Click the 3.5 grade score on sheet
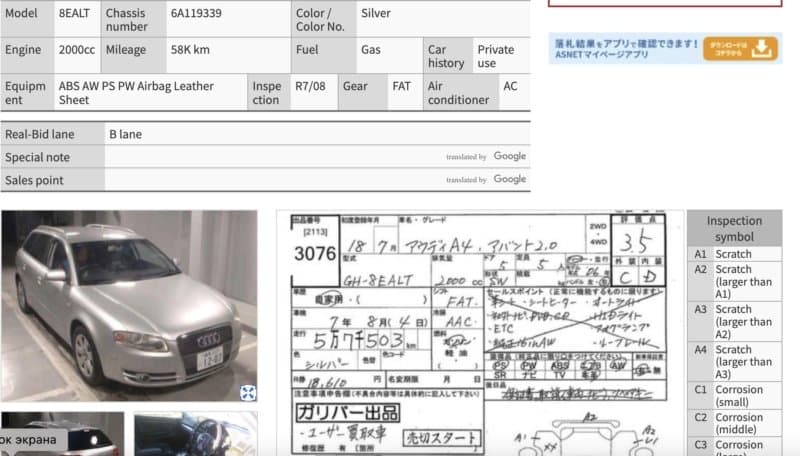 [636, 242]
